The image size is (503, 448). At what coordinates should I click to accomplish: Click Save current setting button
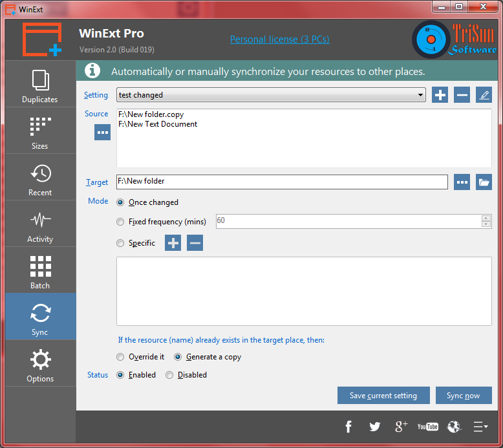click(x=383, y=396)
